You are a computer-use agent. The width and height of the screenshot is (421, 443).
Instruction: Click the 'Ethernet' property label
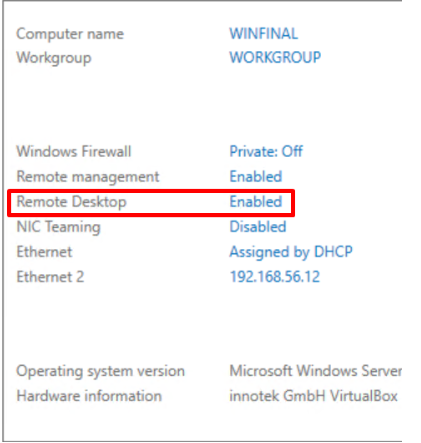point(44,252)
